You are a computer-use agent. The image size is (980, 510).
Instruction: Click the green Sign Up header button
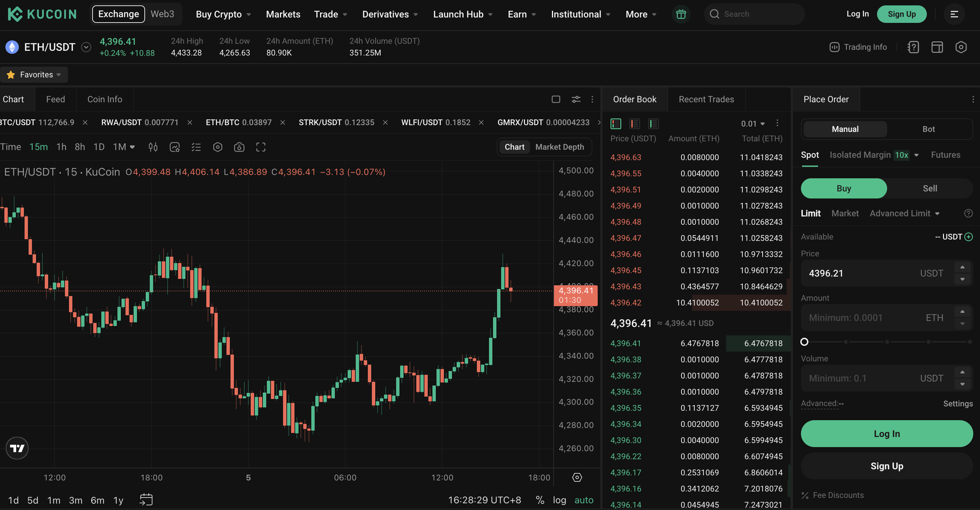tap(901, 14)
